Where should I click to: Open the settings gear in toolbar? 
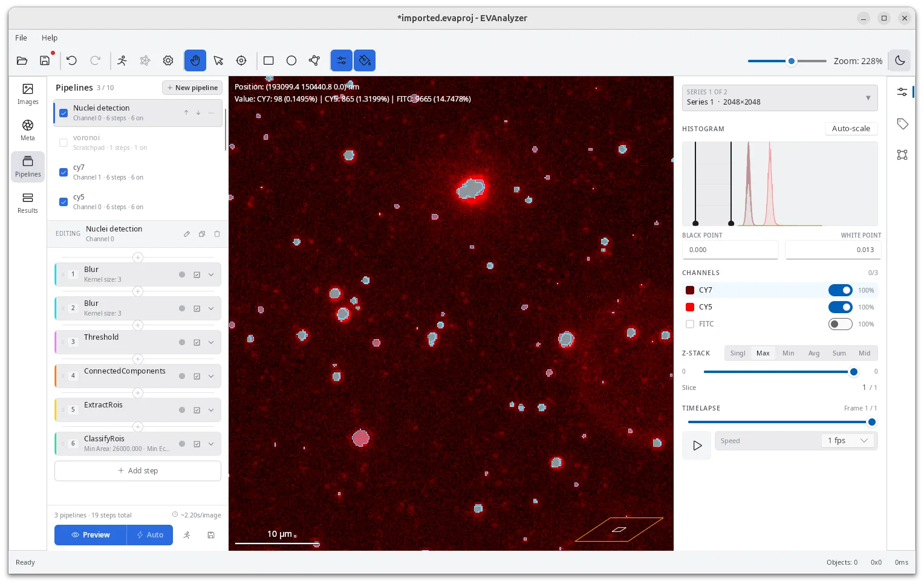(x=168, y=60)
